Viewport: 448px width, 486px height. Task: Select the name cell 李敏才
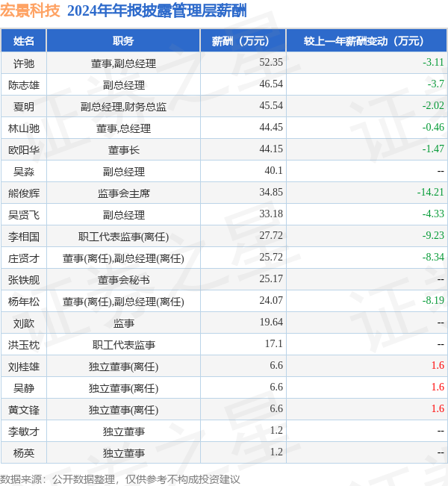tap(24, 432)
